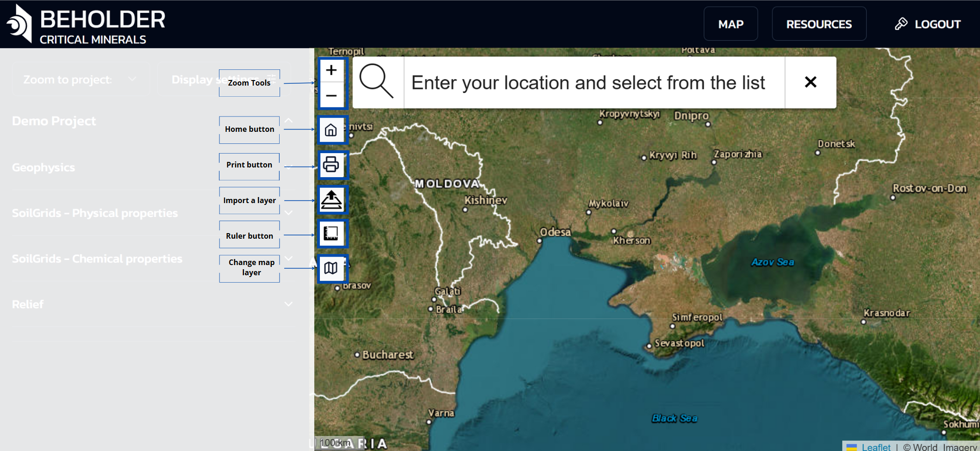Image resolution: width=980 pixels, height=451 pixels.
Task: Activate the Ruler measurement tool
Action: coord(331,234)
